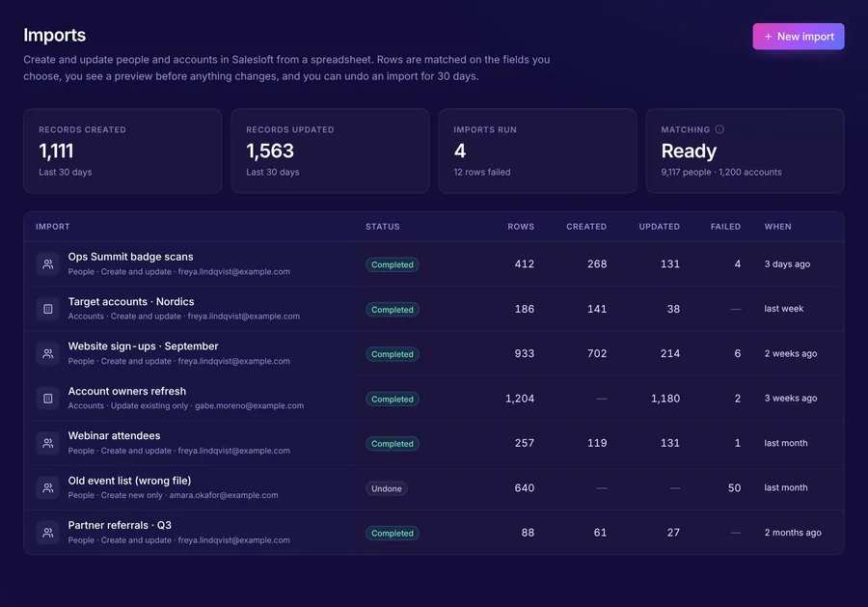Viewport: 868px width, 607px height.
Task: Open Website sign-ups · September import
Action: (x=434, y=353)
